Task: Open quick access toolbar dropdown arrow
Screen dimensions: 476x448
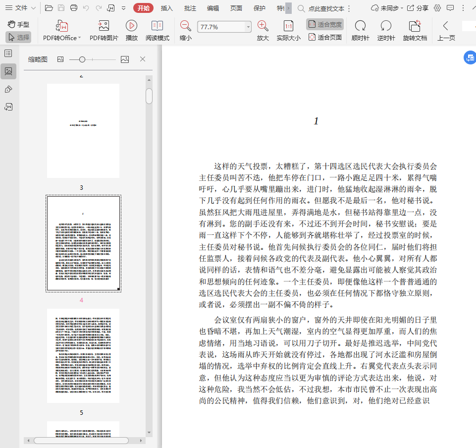Action: tap(123, 8)
